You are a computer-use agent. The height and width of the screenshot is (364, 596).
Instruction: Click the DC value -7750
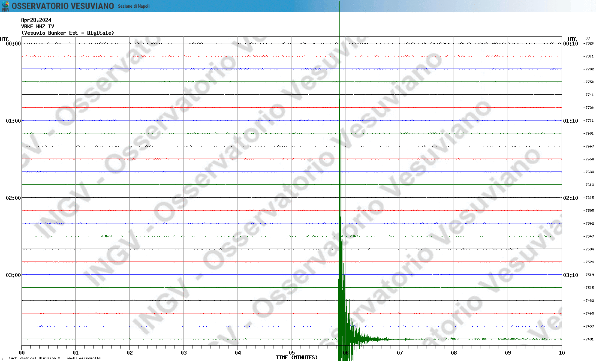pyautogui.click(x=589, y=82)
